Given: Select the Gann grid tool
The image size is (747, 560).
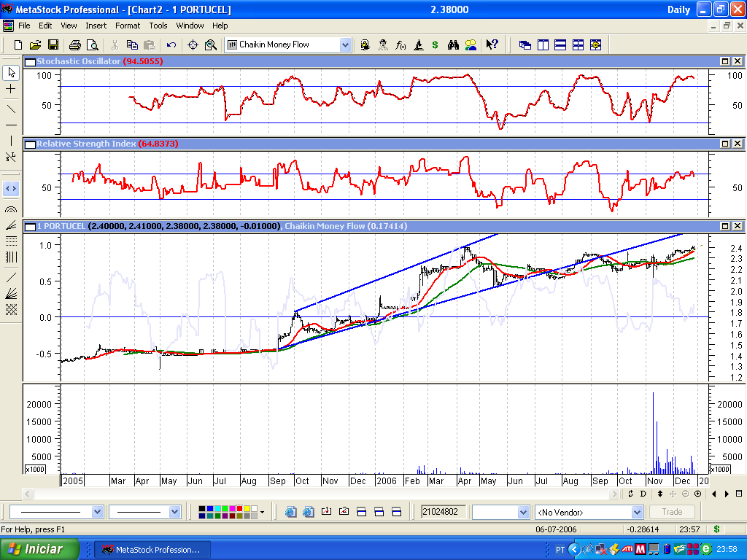Looking at the screenshot, I should tap(11, 309).
